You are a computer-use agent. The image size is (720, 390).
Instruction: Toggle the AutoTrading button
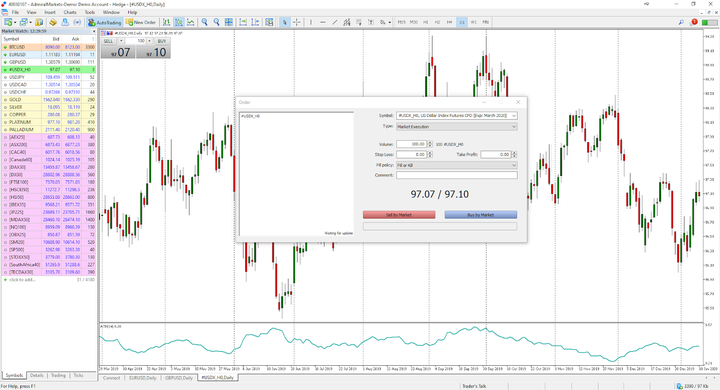click(x=104, y=22)
